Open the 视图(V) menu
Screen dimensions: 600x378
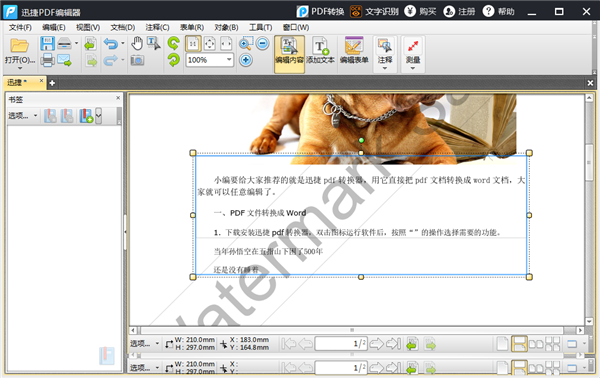click(x=88, y=28)
